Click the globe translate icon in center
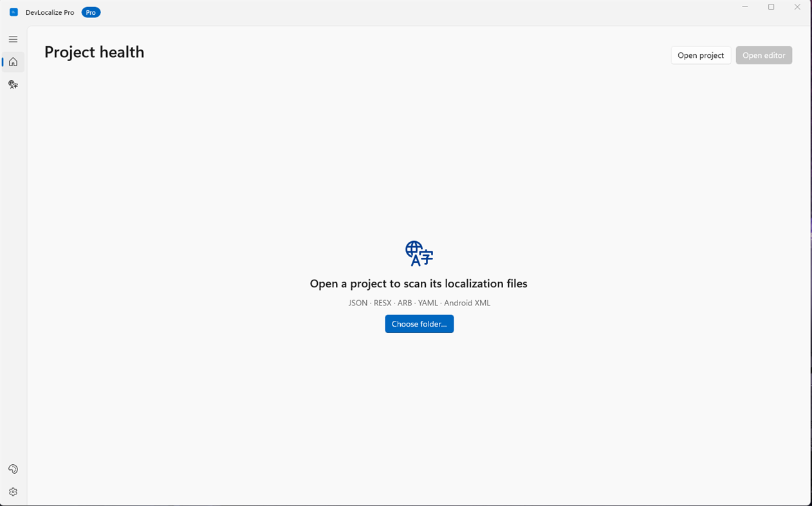The image size is (812, 506). tap(420, 254)
